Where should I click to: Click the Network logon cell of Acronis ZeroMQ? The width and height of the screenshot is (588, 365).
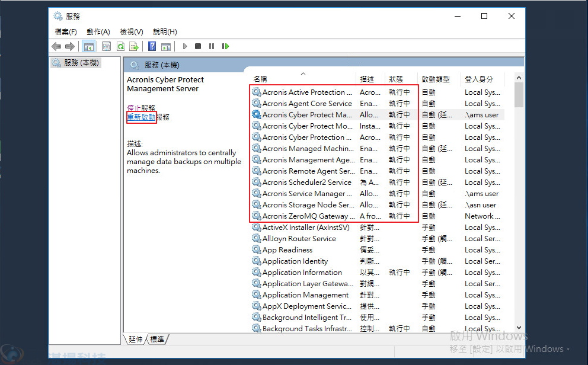(482, 216)
